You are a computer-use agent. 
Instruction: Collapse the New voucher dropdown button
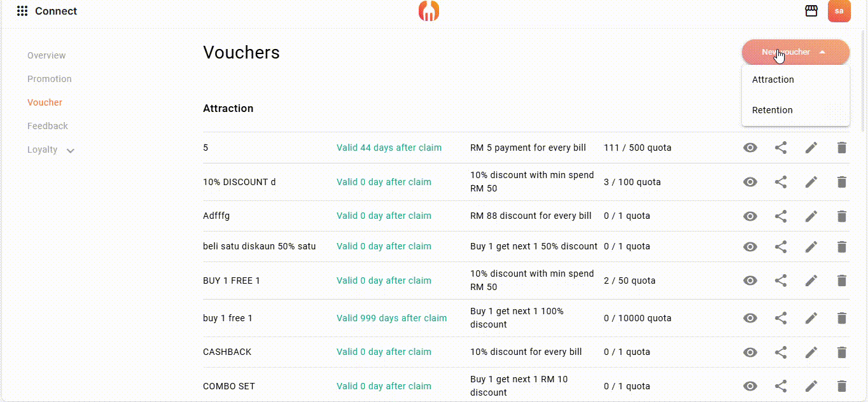pos(795,52)
